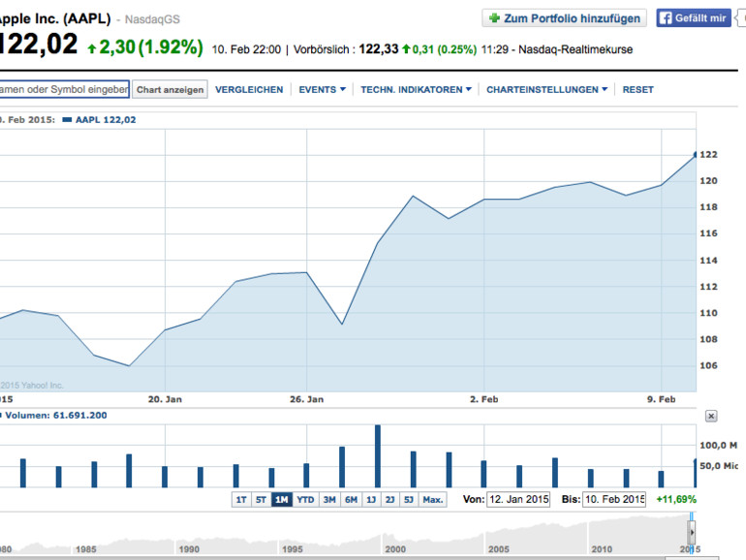Open Techn. Indikatoren dropdown
Screen dimensions: 746x560
pyautogui.click(x=416, y=89)
